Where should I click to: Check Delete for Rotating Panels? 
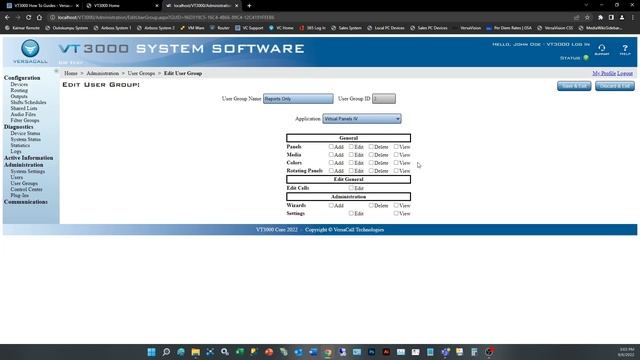pyautogui.click(x=371, y=171)
